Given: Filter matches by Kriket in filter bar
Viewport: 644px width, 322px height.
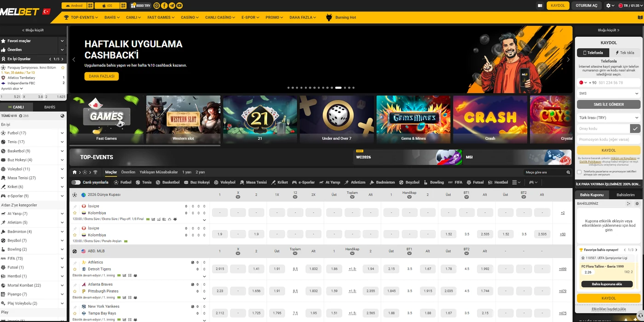Looking at the screenshot, I should [279, 182].
